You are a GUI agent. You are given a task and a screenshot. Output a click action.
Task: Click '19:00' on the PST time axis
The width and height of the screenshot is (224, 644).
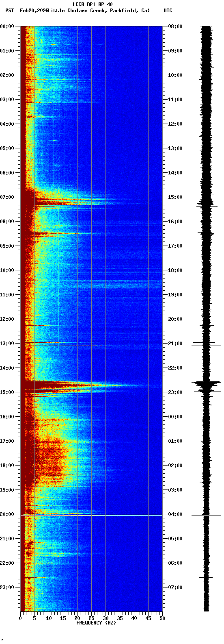(x=7, y=490)
